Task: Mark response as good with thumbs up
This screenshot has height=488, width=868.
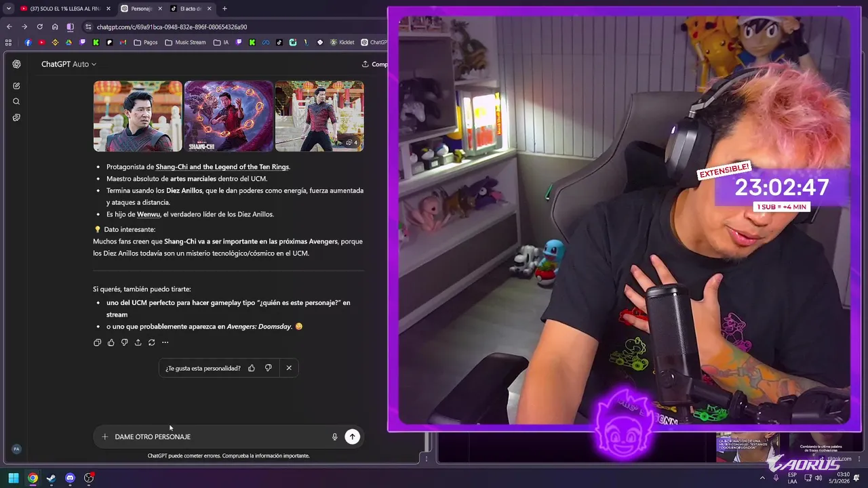Action: coord(111,342)
